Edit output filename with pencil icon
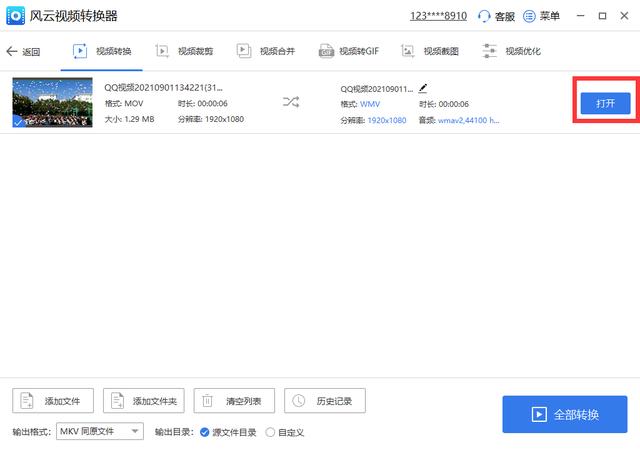 [423, 88]
